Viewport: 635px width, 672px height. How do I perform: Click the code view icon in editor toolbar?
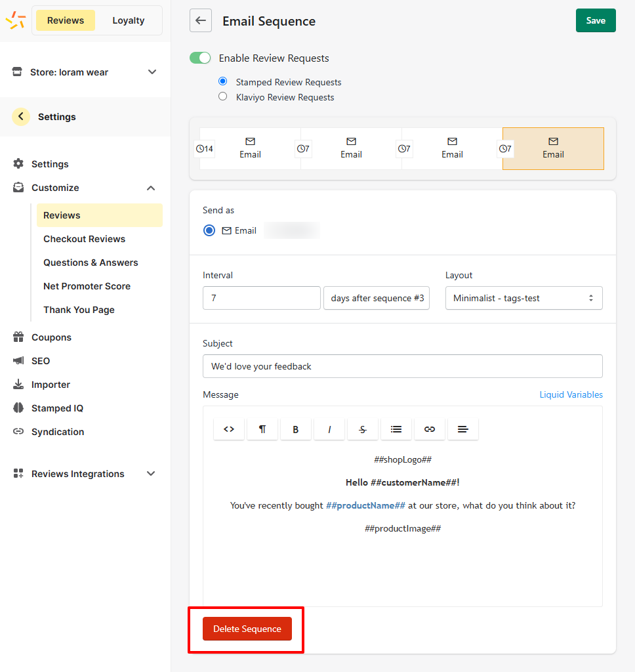click(229, 429)
